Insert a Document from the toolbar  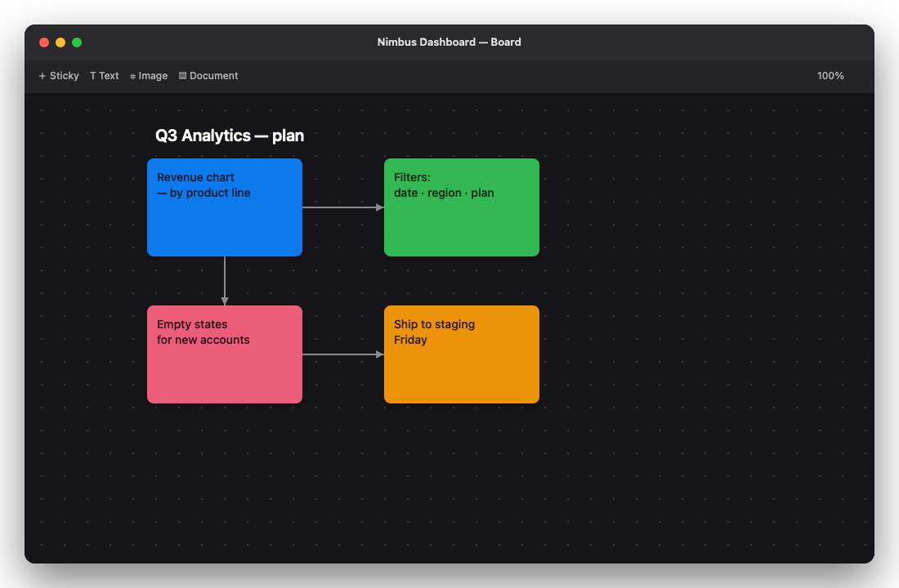pos(208,76)
